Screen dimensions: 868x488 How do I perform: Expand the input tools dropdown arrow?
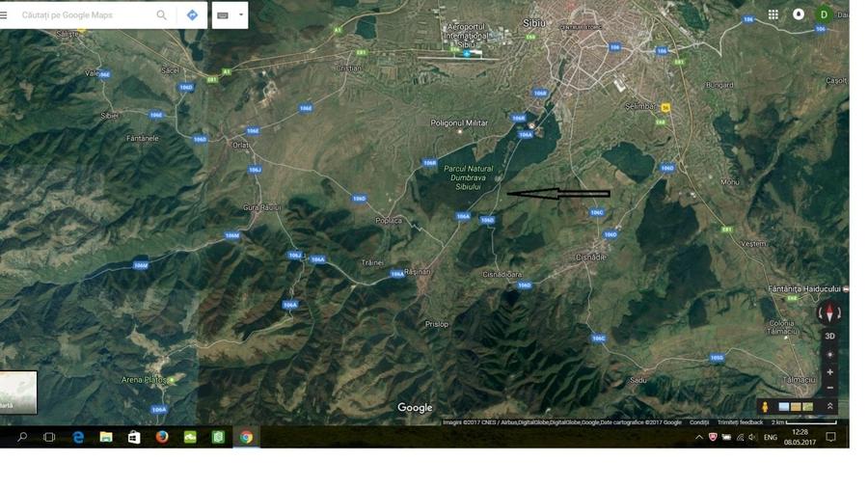[x=241, y=14]
